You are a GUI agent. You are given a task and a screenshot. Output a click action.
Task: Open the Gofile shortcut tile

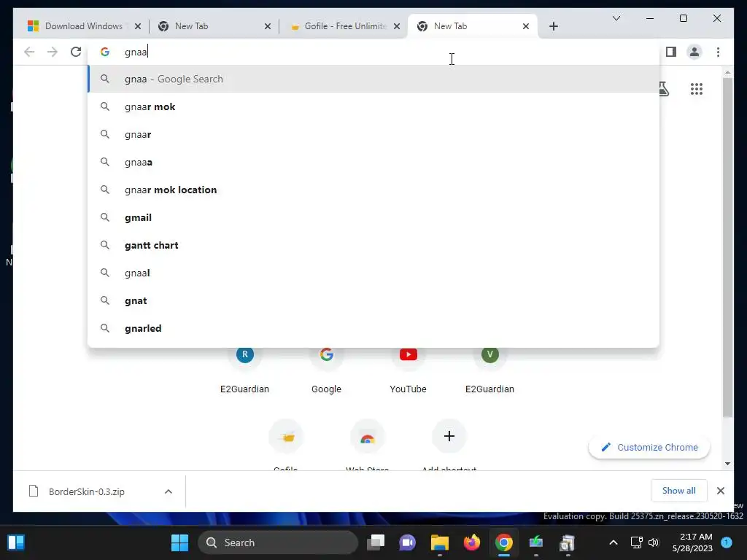point(286,444)
